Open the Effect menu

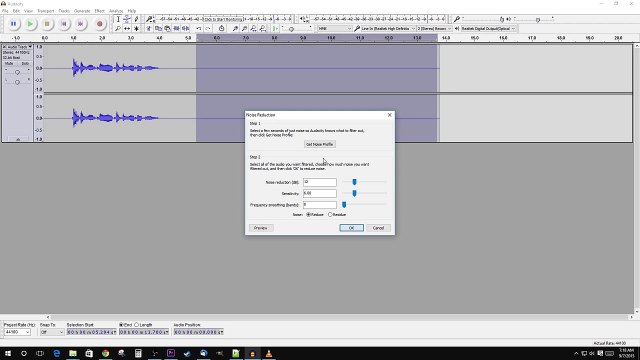[x=100, y=11]
